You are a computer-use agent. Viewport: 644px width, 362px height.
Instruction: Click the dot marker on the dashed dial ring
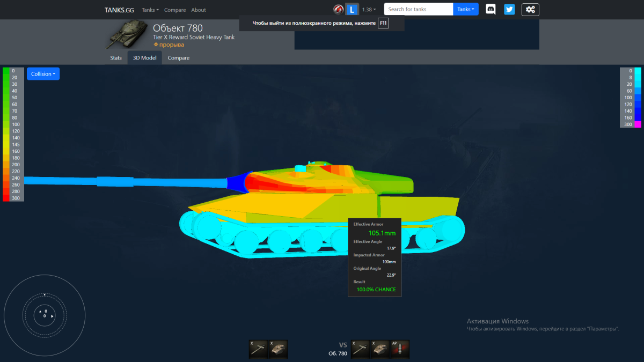45,294
